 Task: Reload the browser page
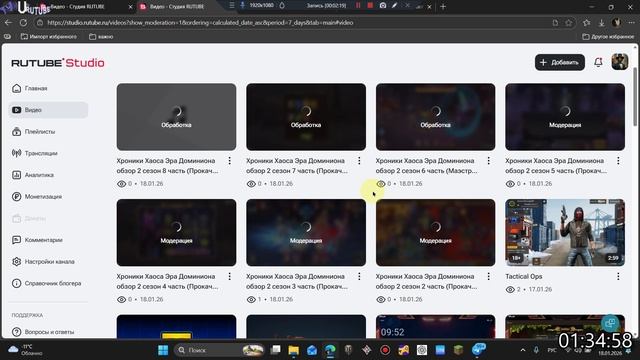23,23
